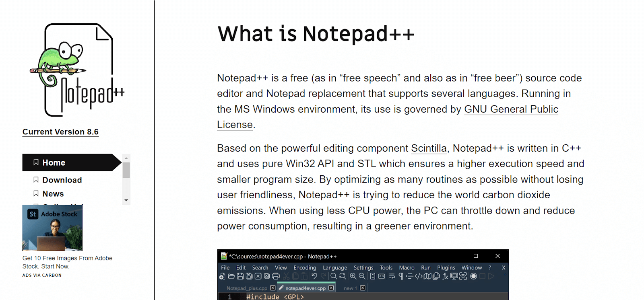Viewport: 644px width, 300px height.
Task: Click the '#include <GPL>' code line
Action: click(275, 297)
